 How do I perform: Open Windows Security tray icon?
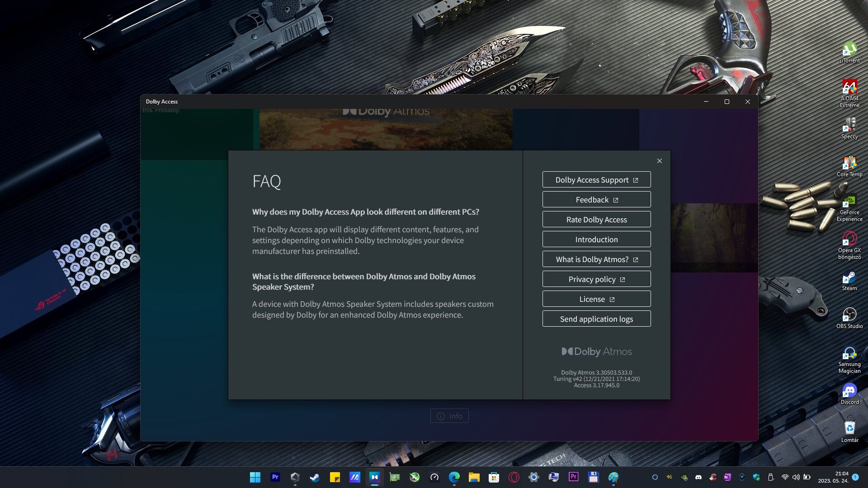tap(756, 477)
